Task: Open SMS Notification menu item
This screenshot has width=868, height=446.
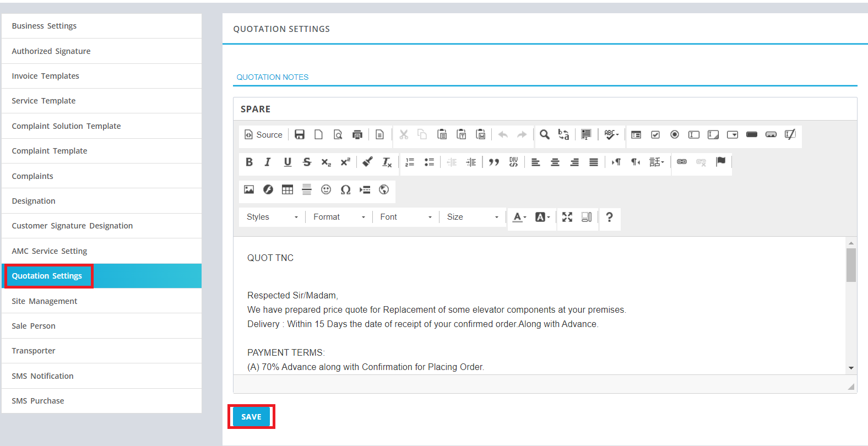Action: point(101,376)
